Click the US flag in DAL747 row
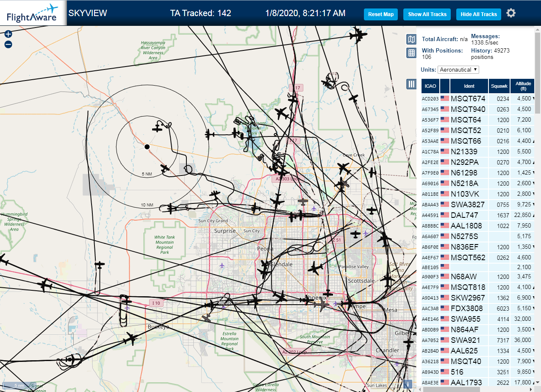This screenshot has height=392, width=541. [445, 215]
